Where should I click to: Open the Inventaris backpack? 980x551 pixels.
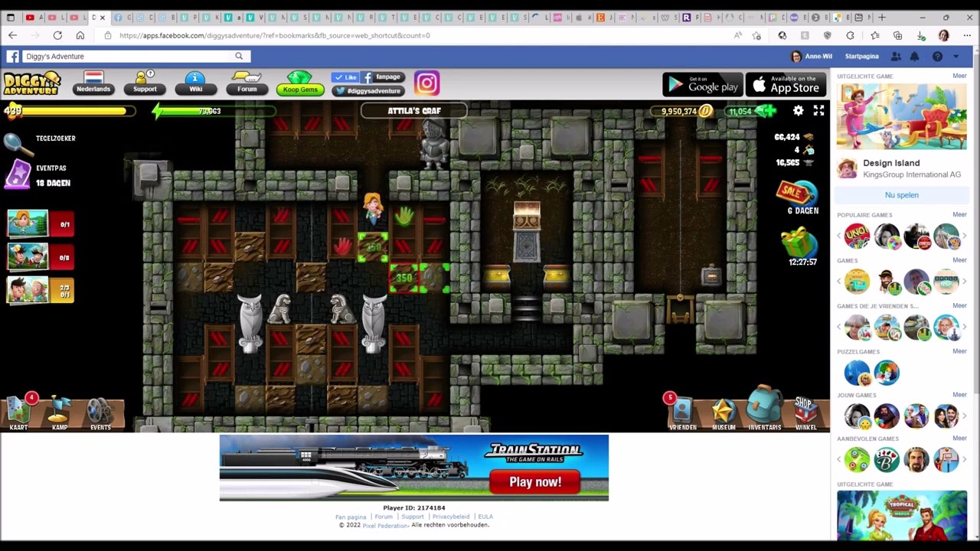[x=764, y=409]
